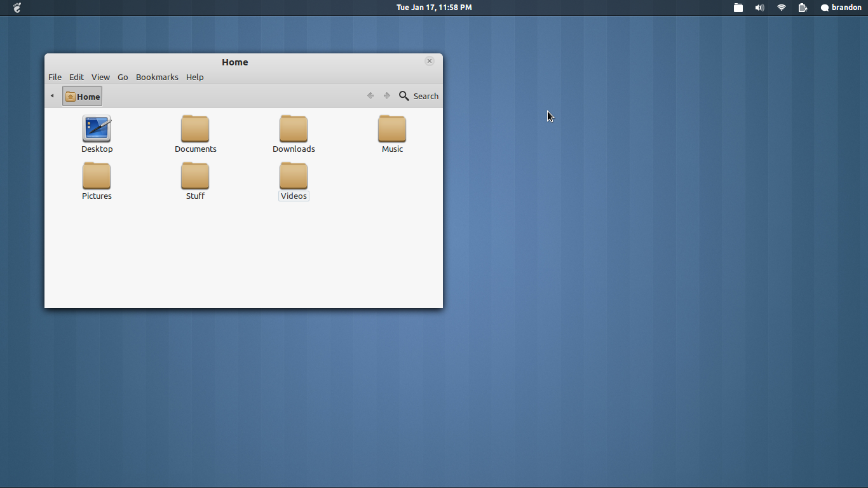Select the Videos folder
The height and width of the screenshot is (488, 868).
tap(294, 175)
